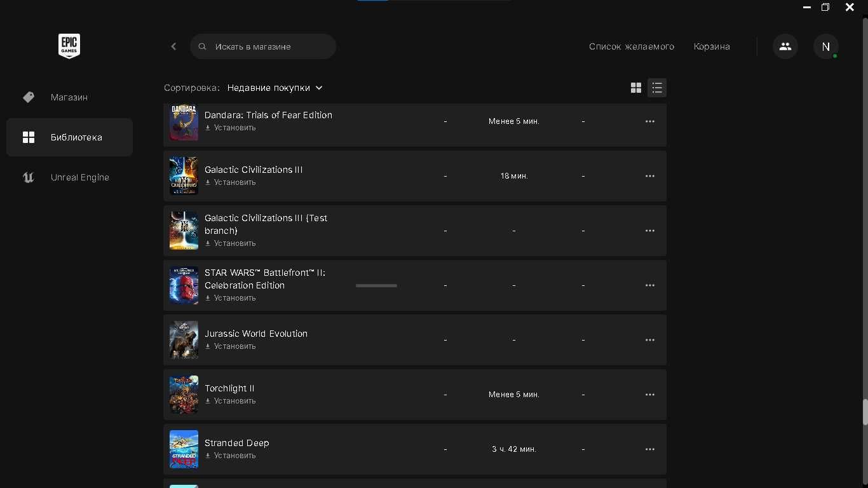The height and width of the screenshot is (488, 868).
Task: Open more options for Stranded Deep
Action: (x=650, y=449)
